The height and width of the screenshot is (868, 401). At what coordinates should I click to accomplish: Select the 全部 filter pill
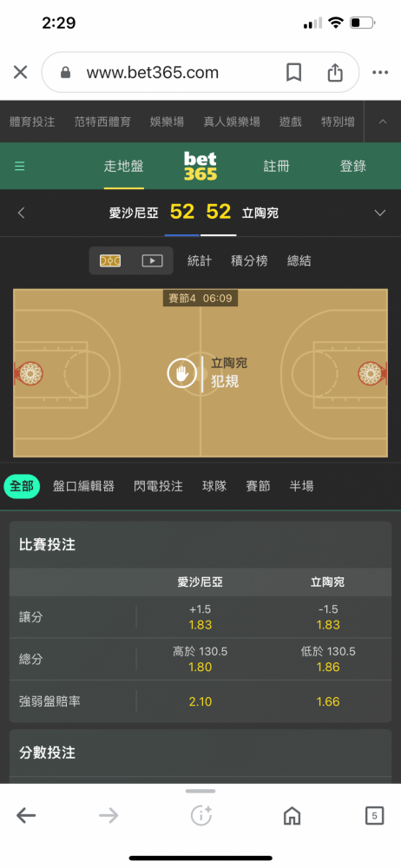tap(22, 486)
